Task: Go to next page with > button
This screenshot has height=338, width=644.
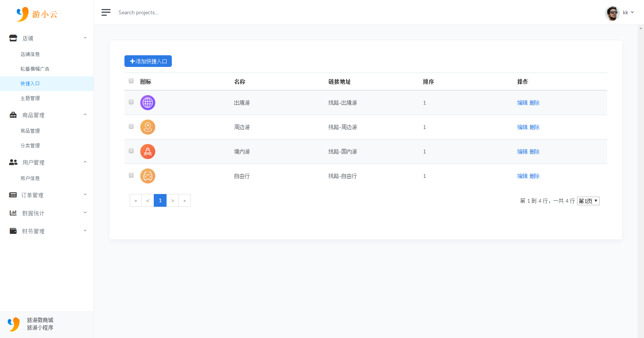Action: 173,200
